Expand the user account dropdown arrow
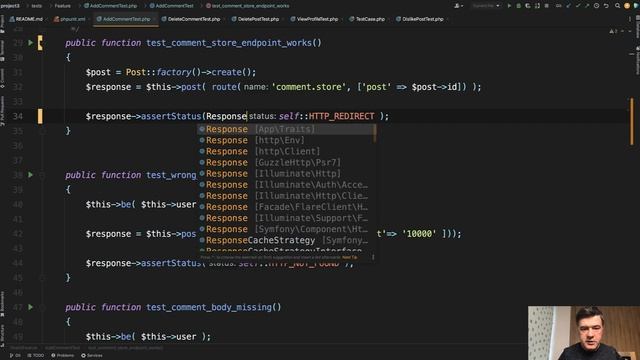640x360 pixels. point(462,6)
